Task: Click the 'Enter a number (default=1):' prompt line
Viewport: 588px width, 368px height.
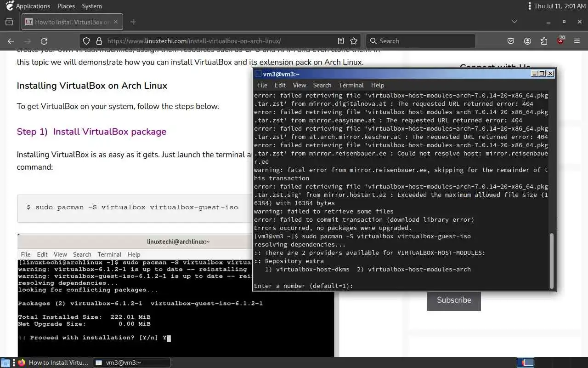Action: click(303, 286)
